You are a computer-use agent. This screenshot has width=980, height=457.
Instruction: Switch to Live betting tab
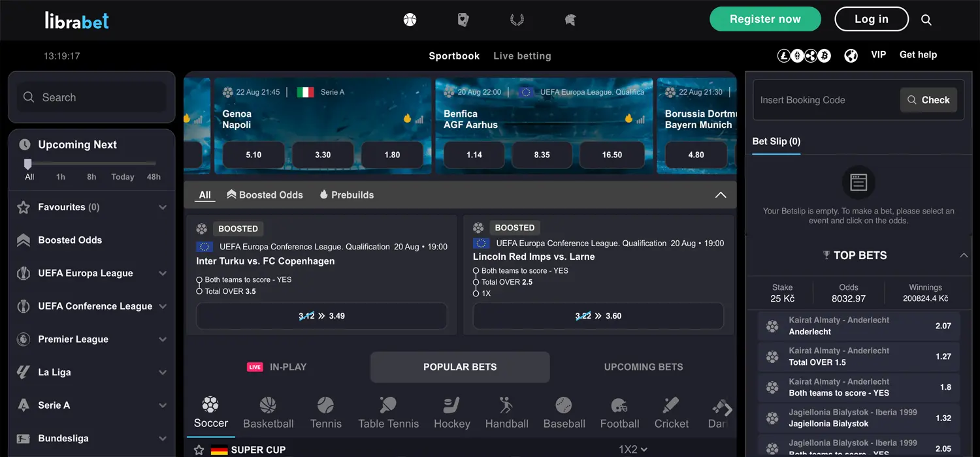click(522, 56)
